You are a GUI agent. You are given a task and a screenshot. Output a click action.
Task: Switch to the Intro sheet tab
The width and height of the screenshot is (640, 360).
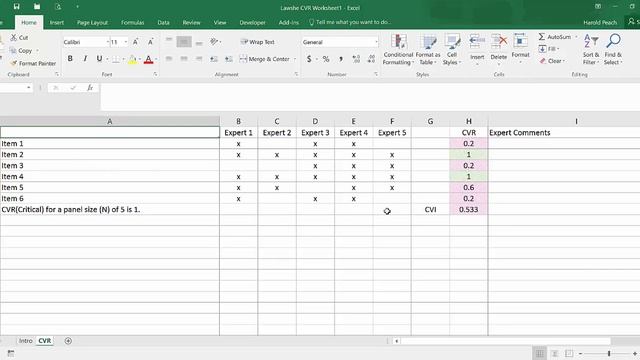click(x=25, y=341)
